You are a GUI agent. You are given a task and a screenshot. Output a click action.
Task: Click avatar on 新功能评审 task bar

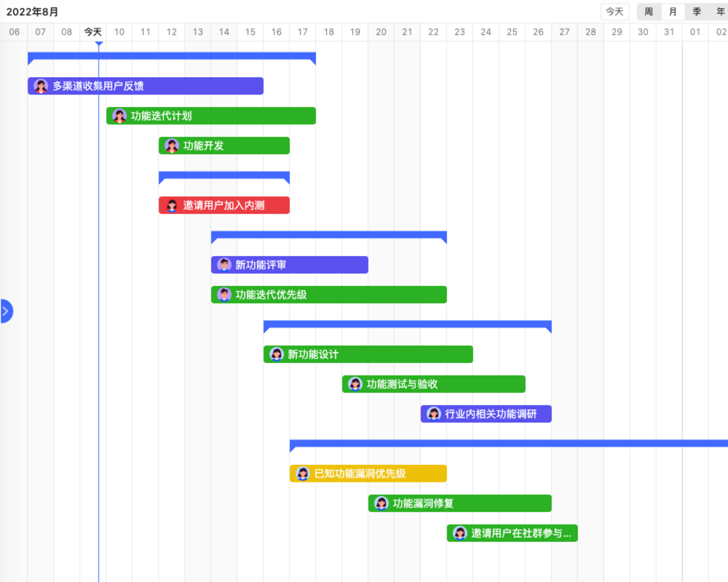pyautogui.click(x=224, y=265)
